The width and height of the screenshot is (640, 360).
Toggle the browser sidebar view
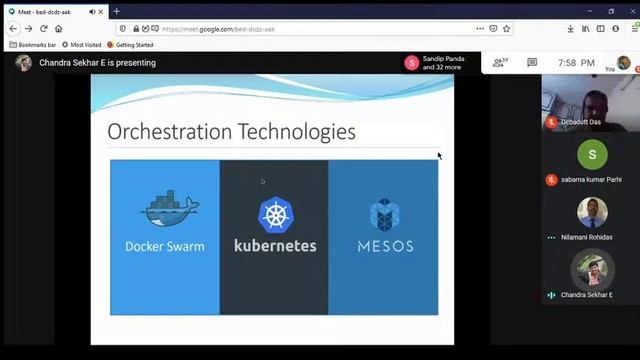(600, 29)
